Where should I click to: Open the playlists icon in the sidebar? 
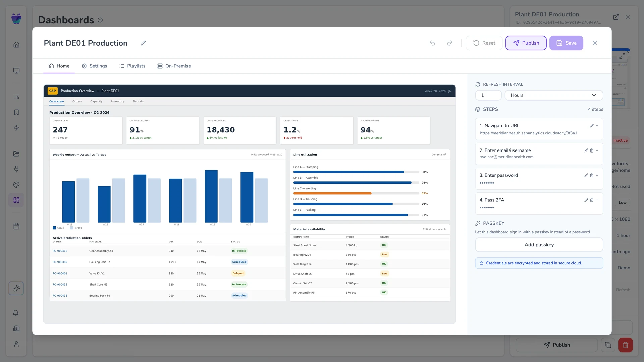click(x=16, y=97)
